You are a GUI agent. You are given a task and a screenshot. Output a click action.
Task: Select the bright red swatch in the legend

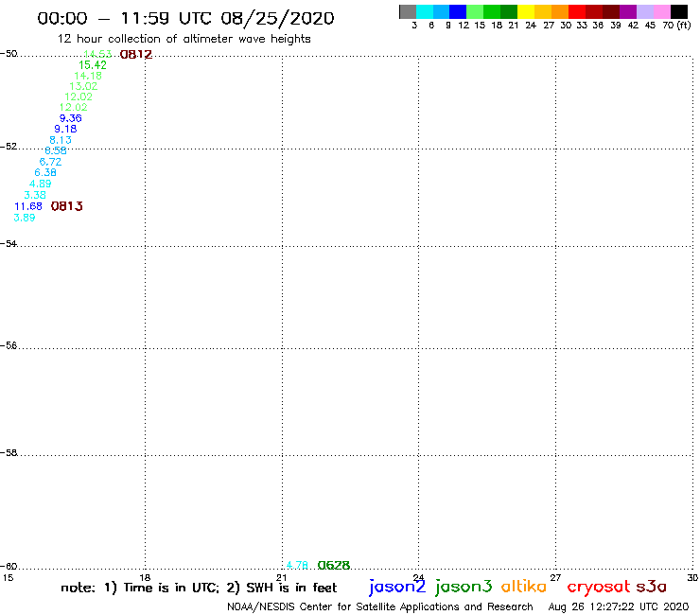[577, 11]
